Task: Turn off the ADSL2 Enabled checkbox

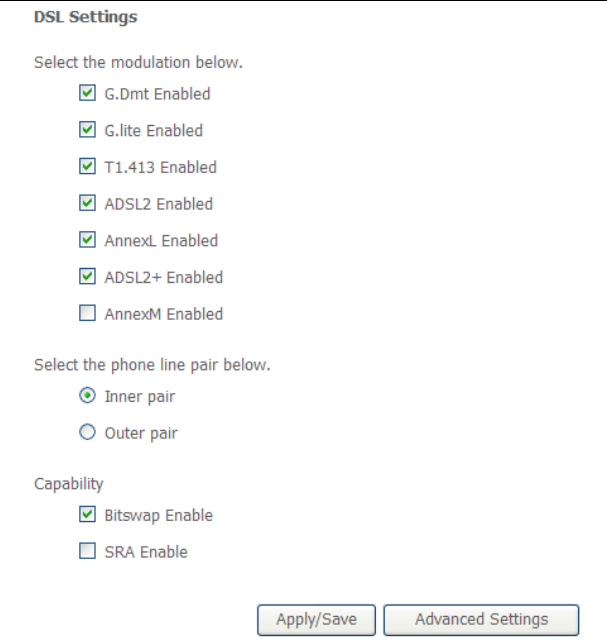Action: pyautogui.click(x=87, y=204)
